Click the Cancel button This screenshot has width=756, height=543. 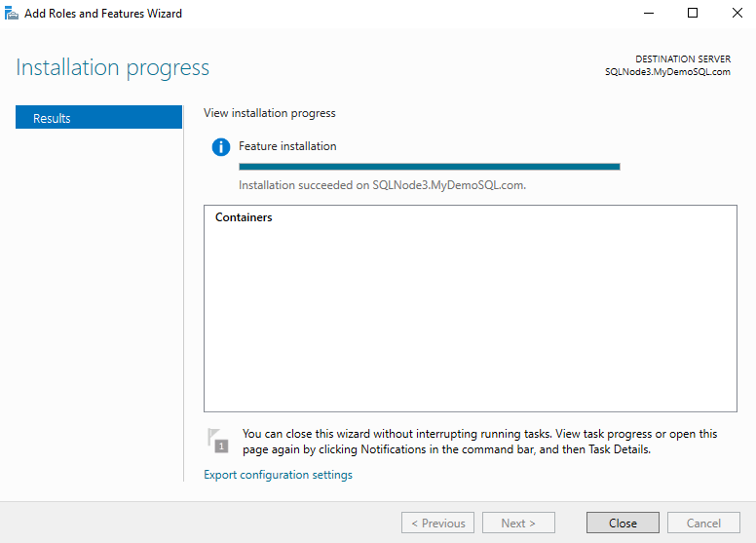point(703,523)
